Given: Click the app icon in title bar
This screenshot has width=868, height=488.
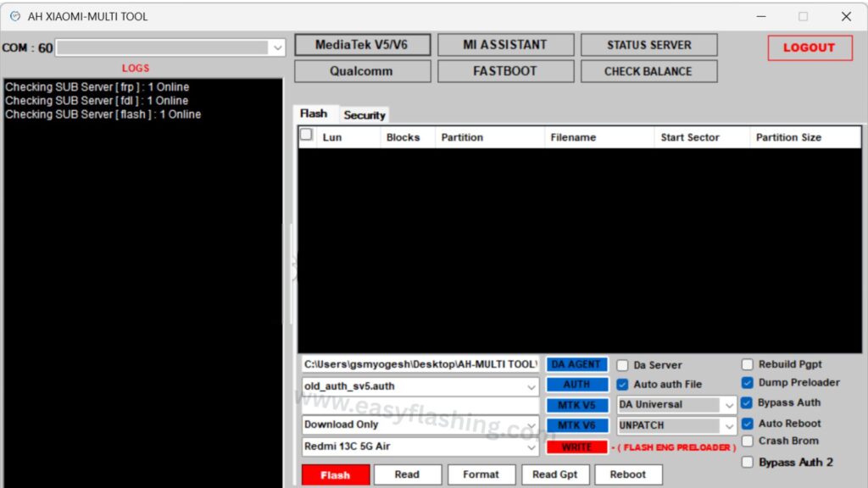Looking at the screenshot, I should pos(14,16).
